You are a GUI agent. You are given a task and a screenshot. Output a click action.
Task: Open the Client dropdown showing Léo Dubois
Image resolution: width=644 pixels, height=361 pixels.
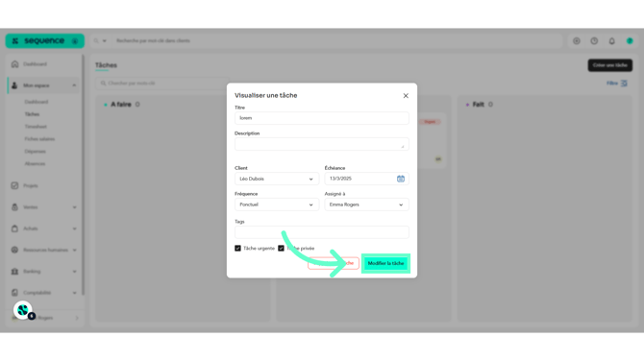[277, 179]
